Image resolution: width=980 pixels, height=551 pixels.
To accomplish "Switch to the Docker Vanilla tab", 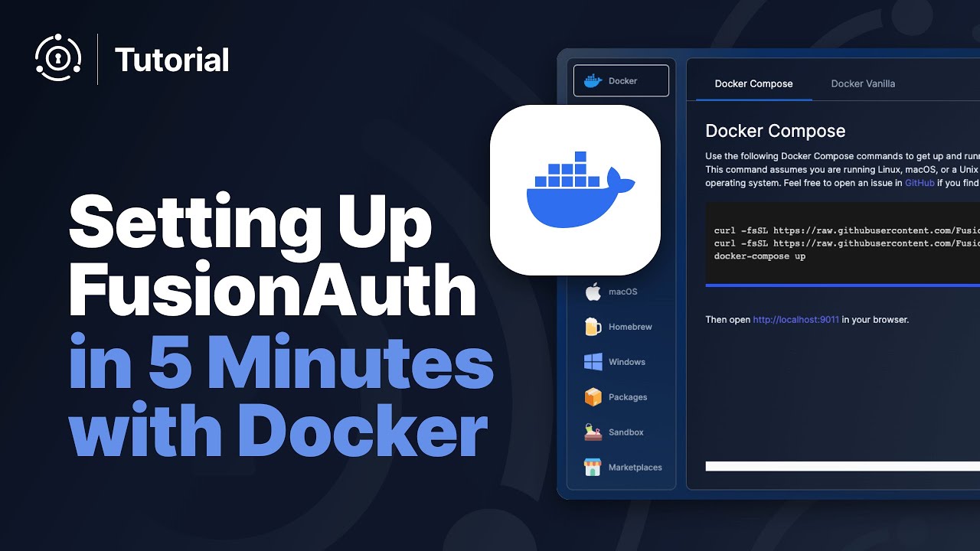I will coord(863,83).
